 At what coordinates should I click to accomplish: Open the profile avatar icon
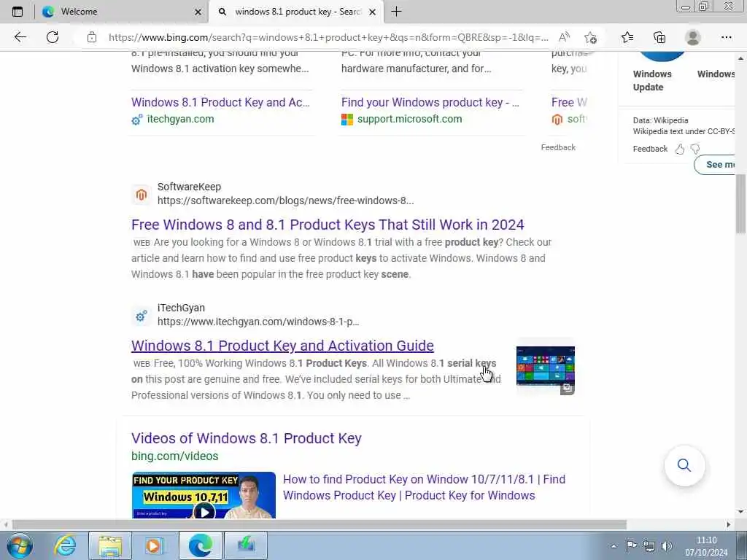[693, 37]
